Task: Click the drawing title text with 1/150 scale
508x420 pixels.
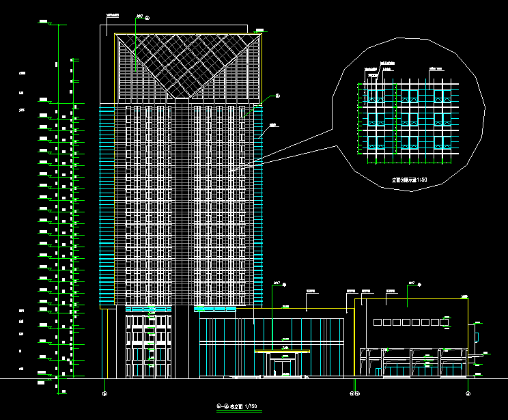Action: [x=231, y=406]
